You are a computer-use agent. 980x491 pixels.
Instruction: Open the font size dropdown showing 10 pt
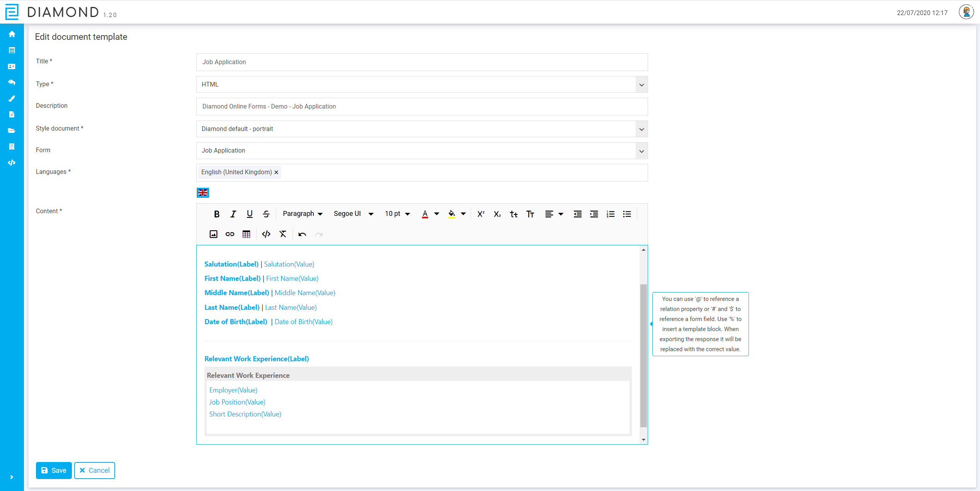pyautogui.click(x=397, y=214)
